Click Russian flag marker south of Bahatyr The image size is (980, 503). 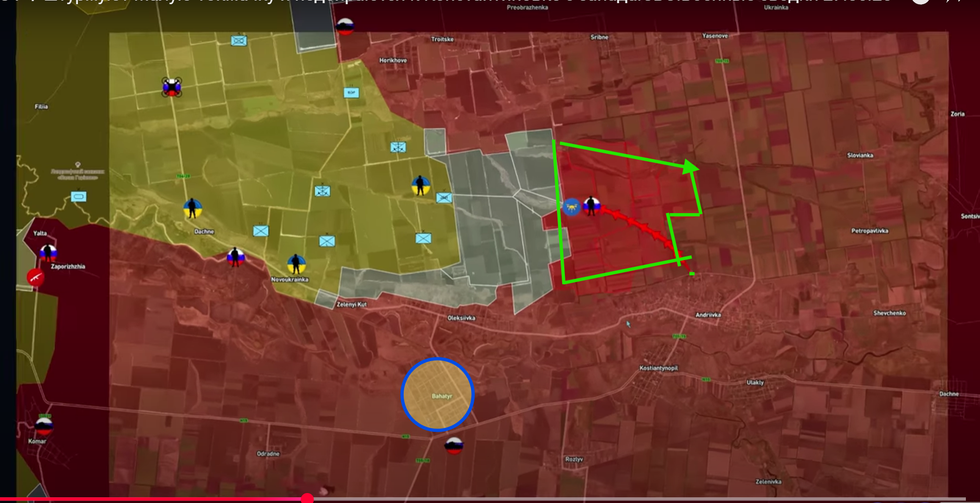pyautogui.click(x=453, y=446)
